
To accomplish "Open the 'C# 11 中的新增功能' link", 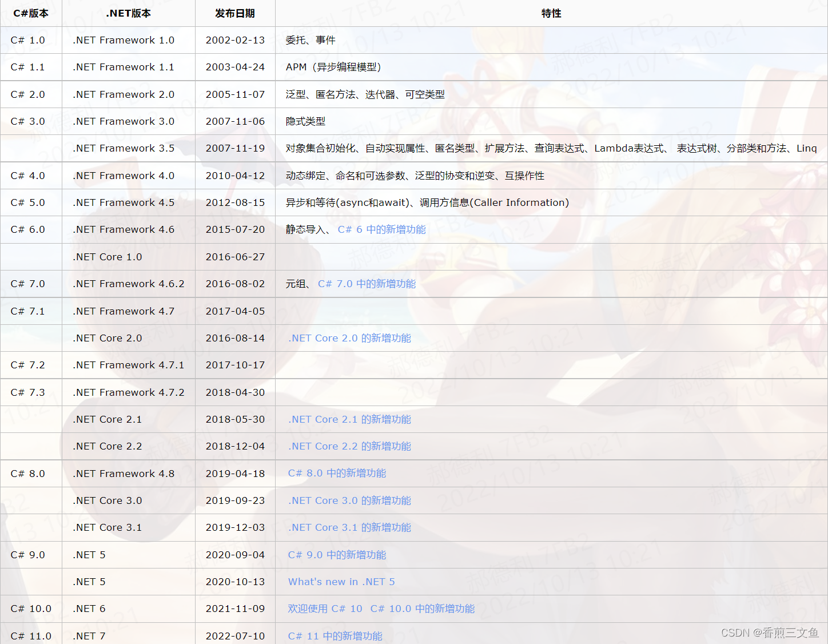I will tap(334, 635).
